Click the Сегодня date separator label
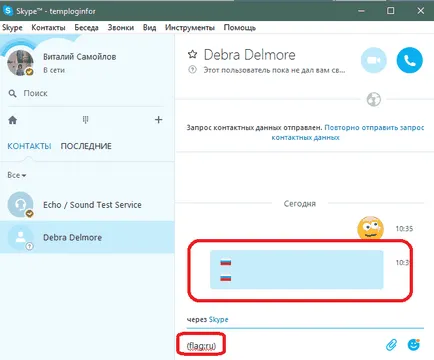This screenshot has height=360, width=434. (300, 203)
